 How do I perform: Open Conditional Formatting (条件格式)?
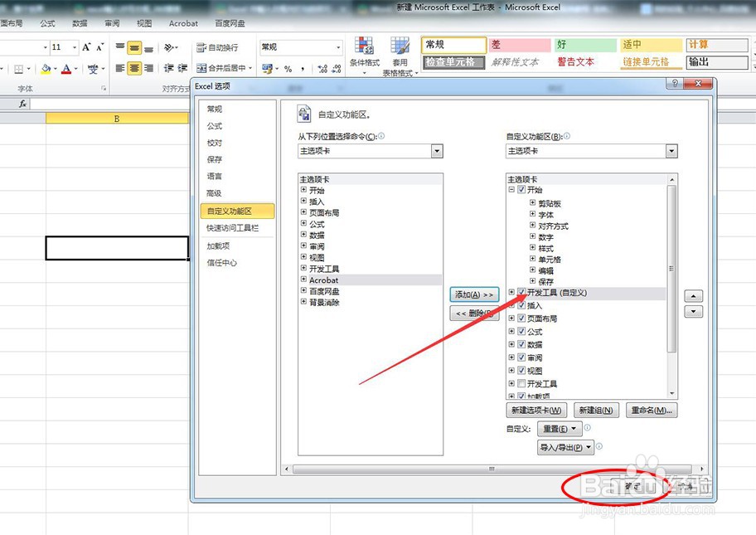pyautogui.click(x=365, y=55)
